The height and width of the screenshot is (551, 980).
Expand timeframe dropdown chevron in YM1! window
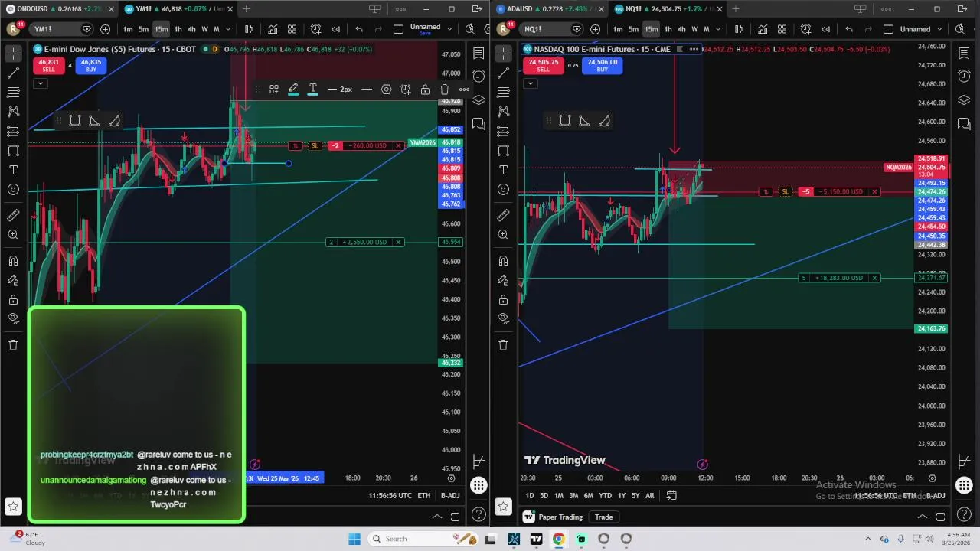pyautogui.click(x=228, y=29)
